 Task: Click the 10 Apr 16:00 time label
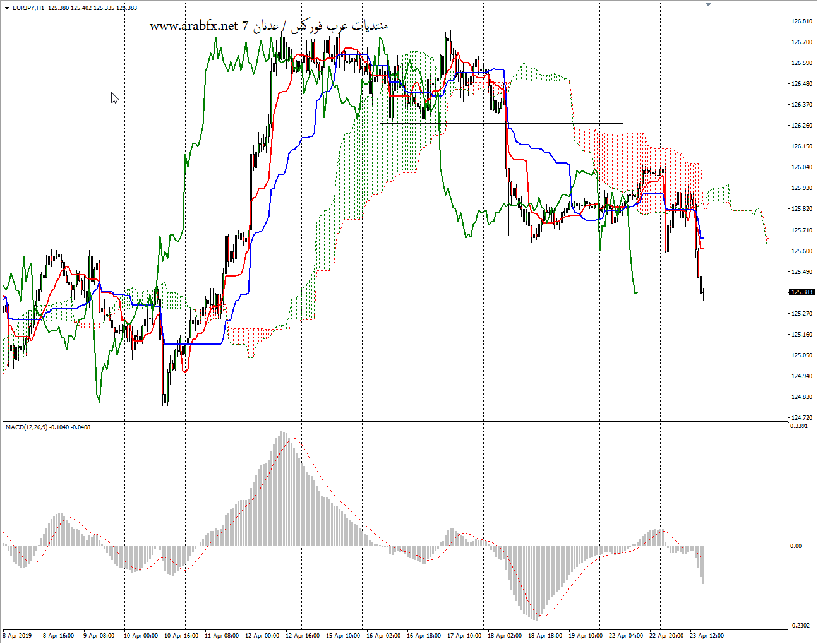pyautogui.click(x=181, y=636)
